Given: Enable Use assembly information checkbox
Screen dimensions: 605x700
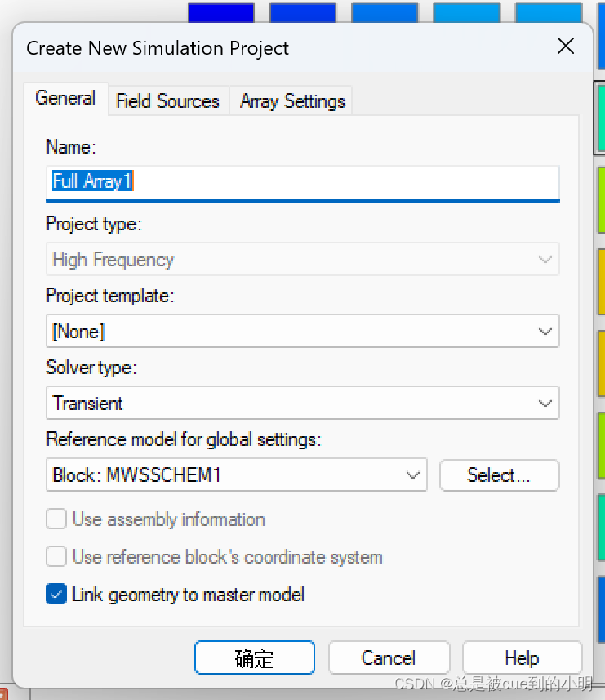Looking at the screenshot, I should tap(56, 519).
